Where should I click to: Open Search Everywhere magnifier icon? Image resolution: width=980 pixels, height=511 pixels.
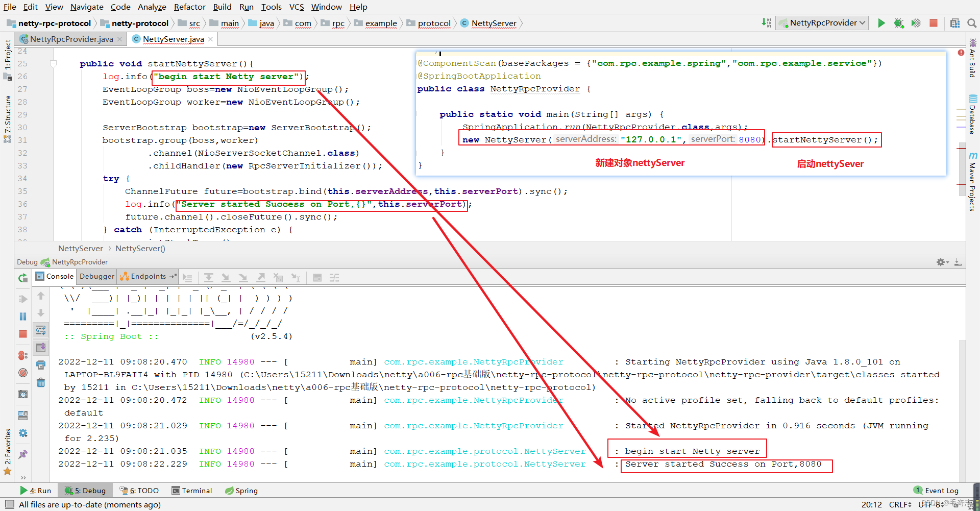[972, 23]
